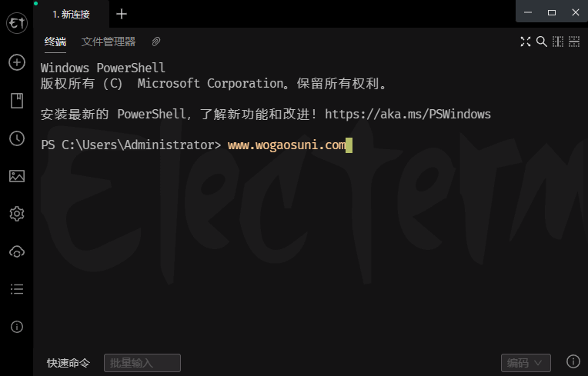Toggle fullscreen terminal mode icon
588x376 pixels.
(526, 42)
